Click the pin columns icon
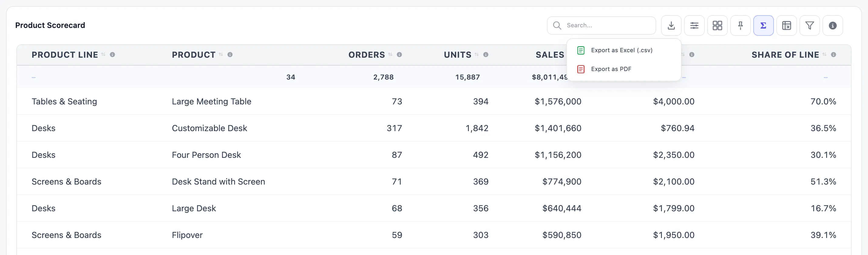The image size is (868, 255). 740,25
